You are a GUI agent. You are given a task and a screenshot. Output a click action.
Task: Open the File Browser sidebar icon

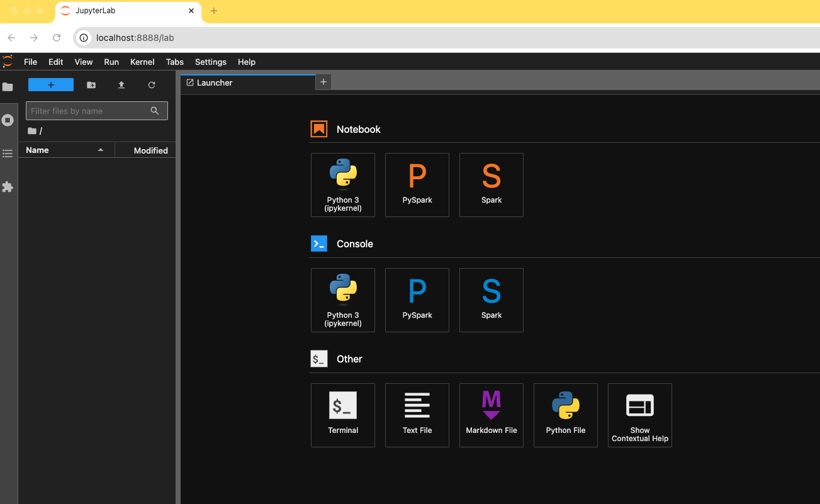tap(8, 87)
